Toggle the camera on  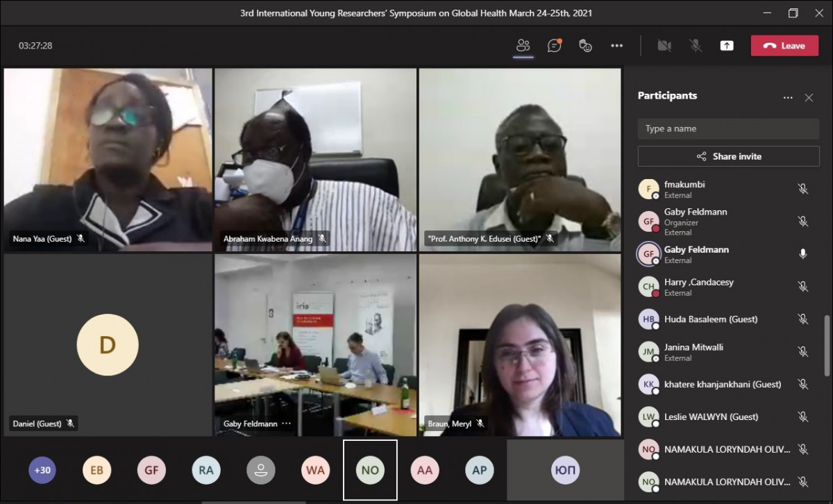(664, 46)
